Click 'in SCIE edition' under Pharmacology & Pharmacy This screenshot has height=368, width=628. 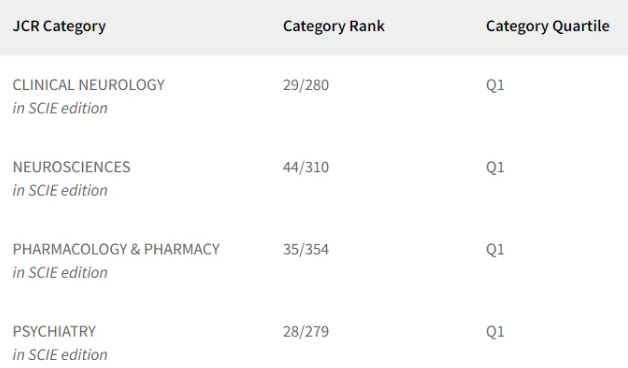60,273
